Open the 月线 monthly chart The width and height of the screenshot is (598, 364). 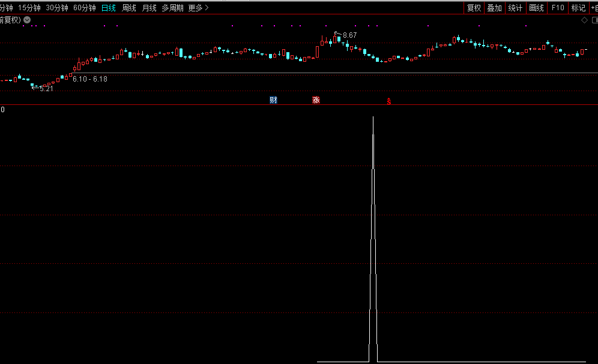click(149, 8)
